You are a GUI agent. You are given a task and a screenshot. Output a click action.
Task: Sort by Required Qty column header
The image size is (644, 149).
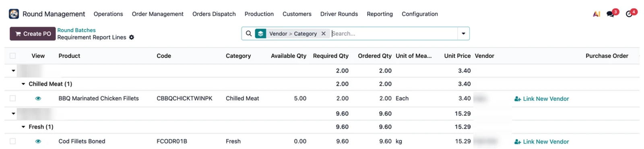(331, 56)
